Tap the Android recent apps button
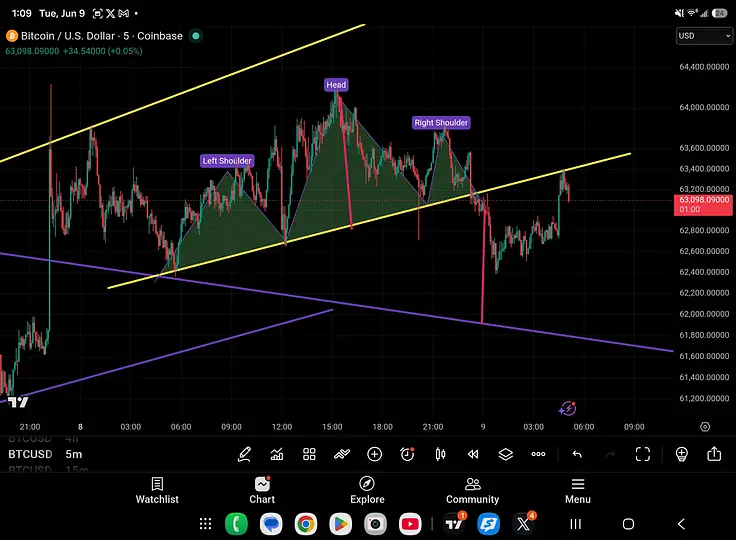The height and width of the screenshot is (540, 736). tap(575, 524)
